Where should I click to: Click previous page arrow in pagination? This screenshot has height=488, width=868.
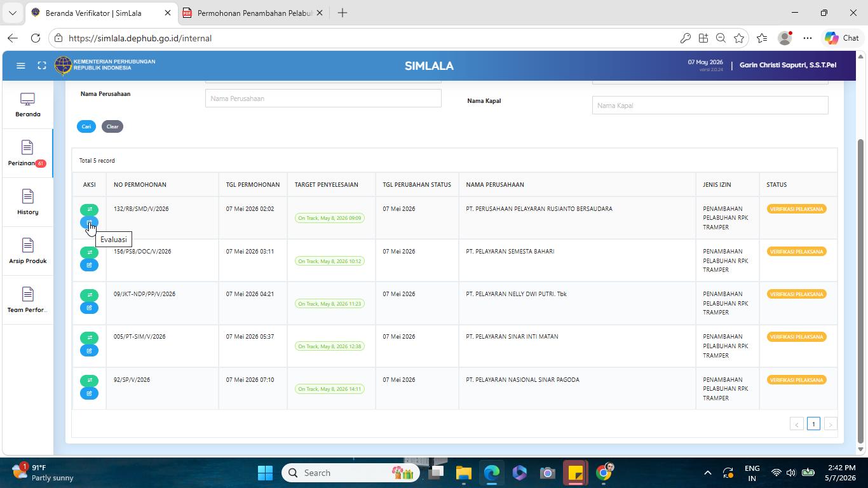coord(797,424)
